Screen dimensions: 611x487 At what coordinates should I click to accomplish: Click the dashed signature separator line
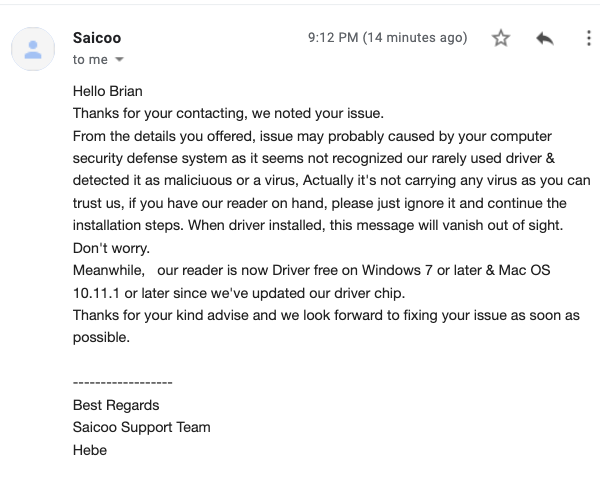(123, 383)
